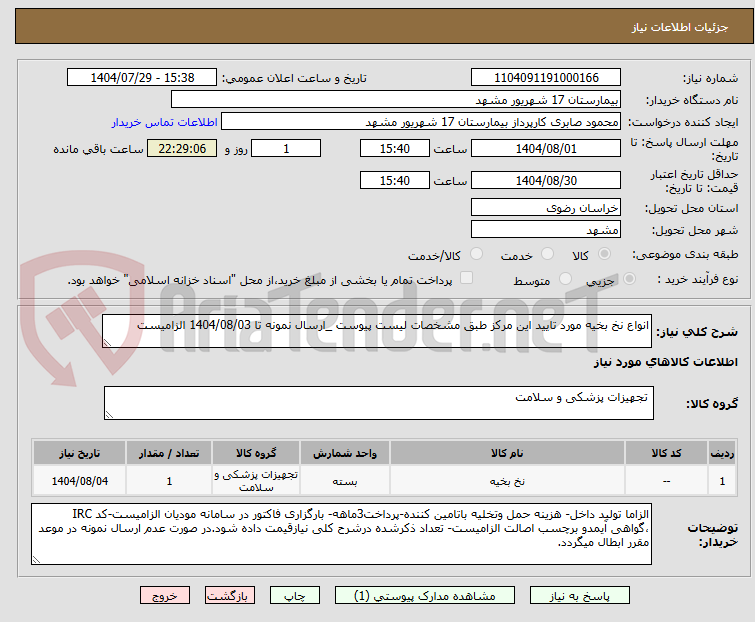Viewport: 755px width, 622px height.
Task: Click the شرح کلی نیاز description box
Action: 377,331
